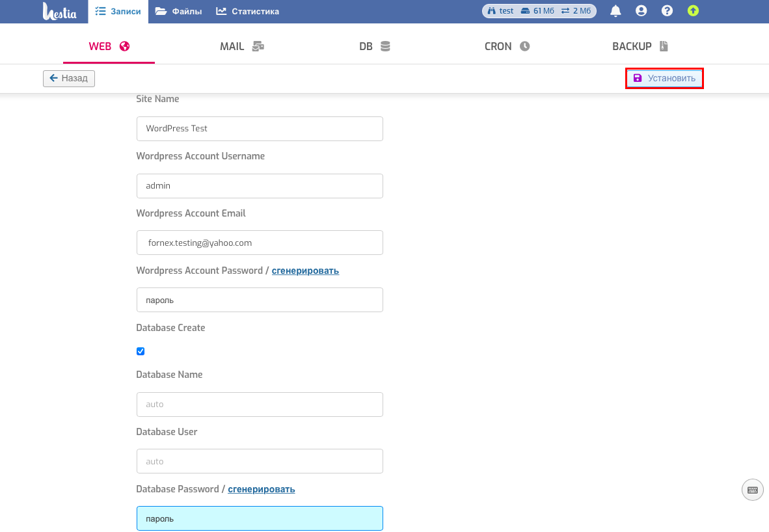The height and width of the screenshot is (532, 769).
Task: Open the Статистика page
Action: (248, 11)
